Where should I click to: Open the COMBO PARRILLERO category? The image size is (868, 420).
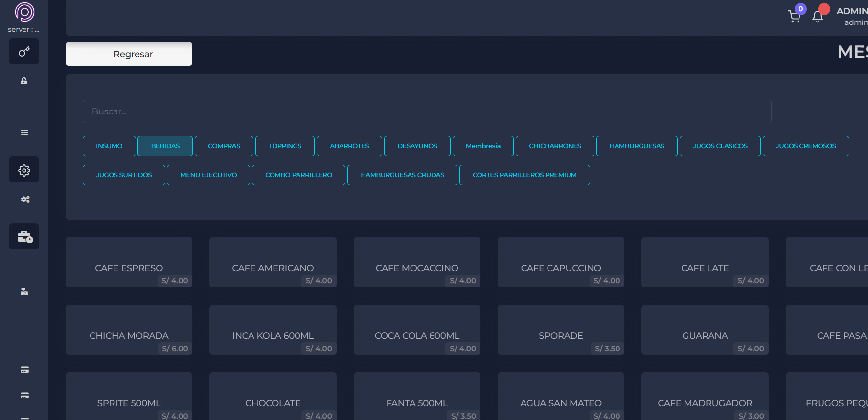click(298, 175)
